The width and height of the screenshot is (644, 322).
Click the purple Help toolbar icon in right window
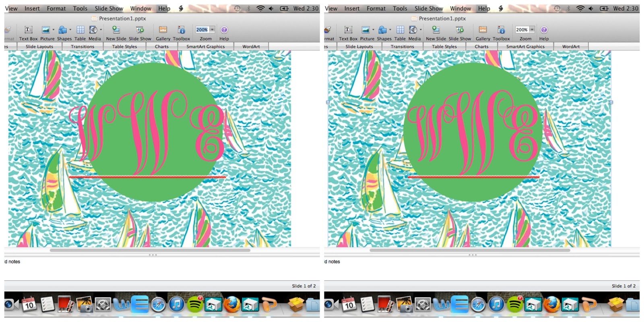tap(544, 30)
